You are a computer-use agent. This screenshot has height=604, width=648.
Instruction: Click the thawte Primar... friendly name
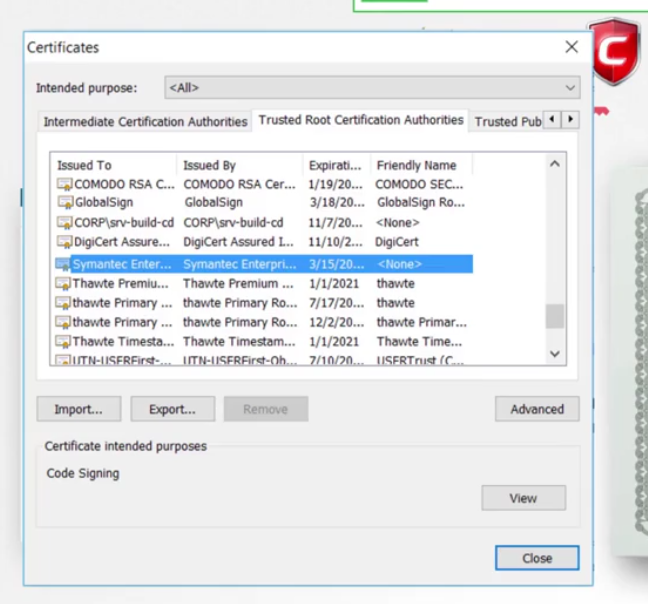[422, 322]
